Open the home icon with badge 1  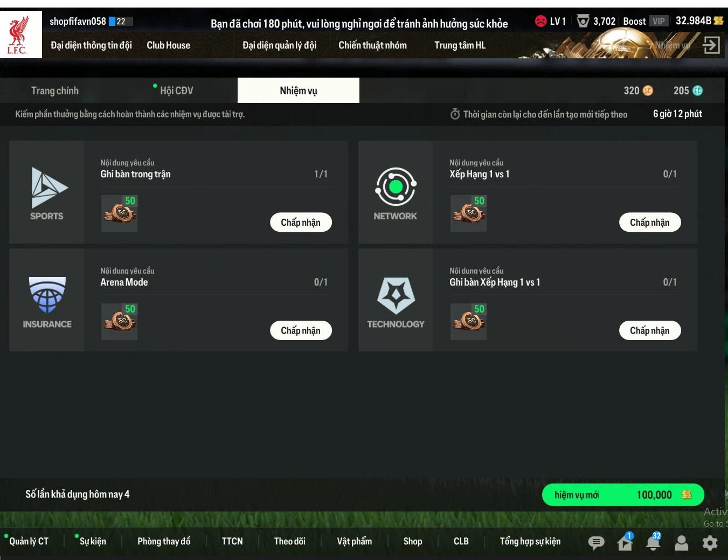tap(625, 541)
